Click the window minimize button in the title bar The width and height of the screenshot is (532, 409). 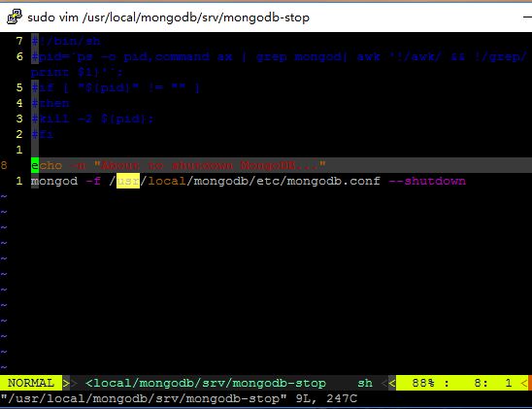click(x=528, y=17)
